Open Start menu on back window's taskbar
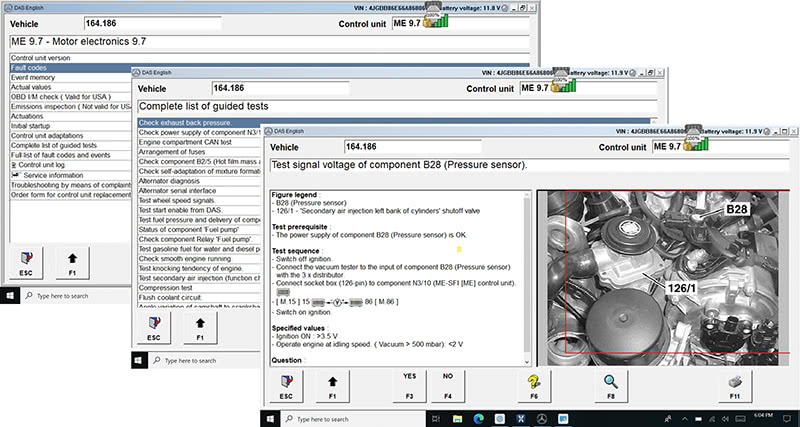This screenshot has height=427, width=800. point(11,296)
